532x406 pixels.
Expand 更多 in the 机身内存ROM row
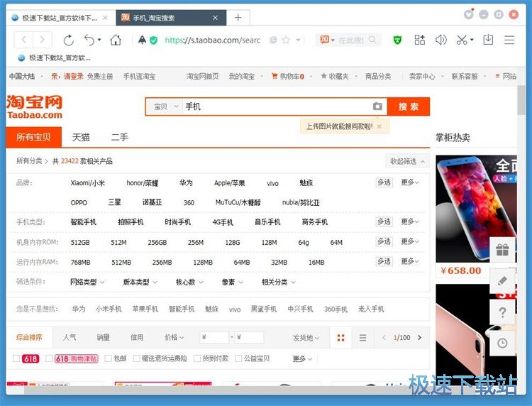point(410,241)
